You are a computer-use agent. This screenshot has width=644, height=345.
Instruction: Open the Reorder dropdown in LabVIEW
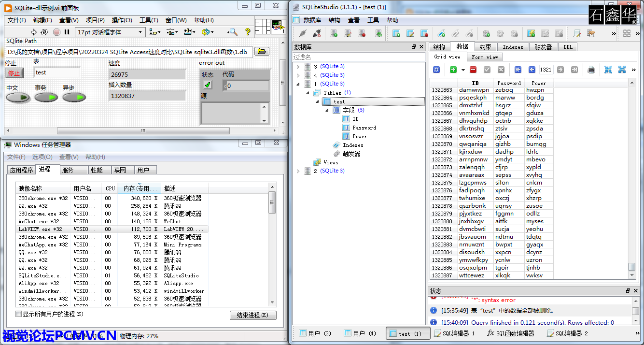(208, 32)
